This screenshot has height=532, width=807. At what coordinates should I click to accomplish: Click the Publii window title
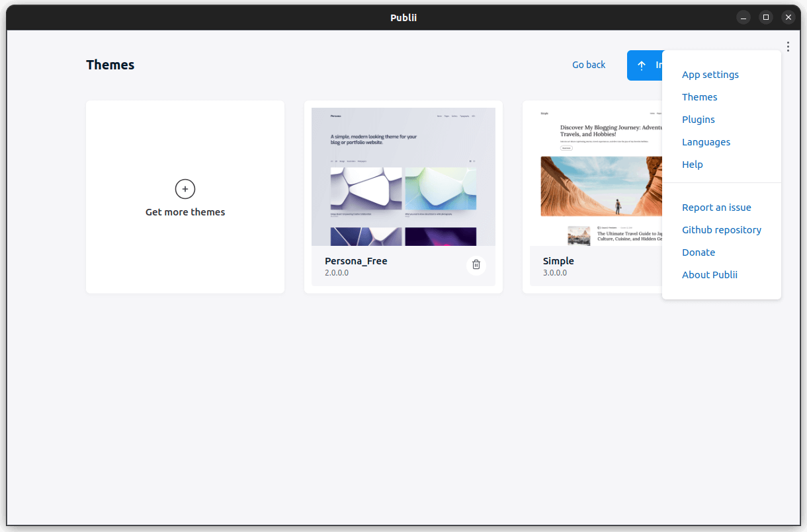(x=403, y=18)
